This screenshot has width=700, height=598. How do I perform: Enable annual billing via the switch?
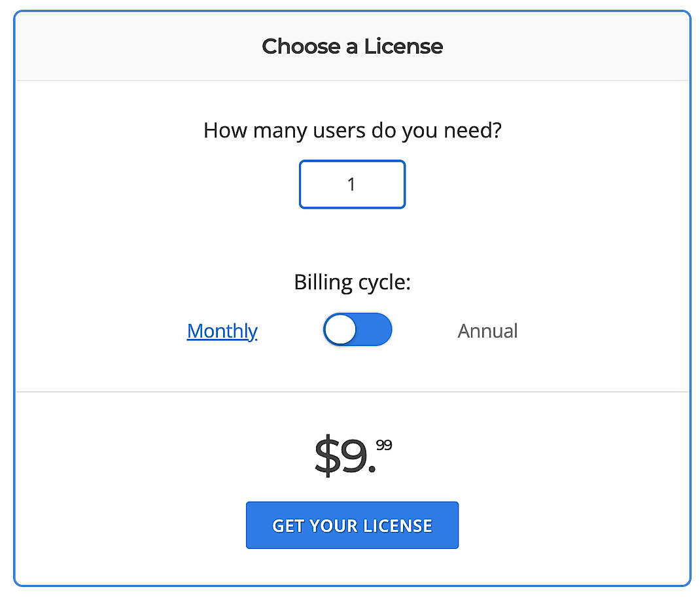[357, 330]
